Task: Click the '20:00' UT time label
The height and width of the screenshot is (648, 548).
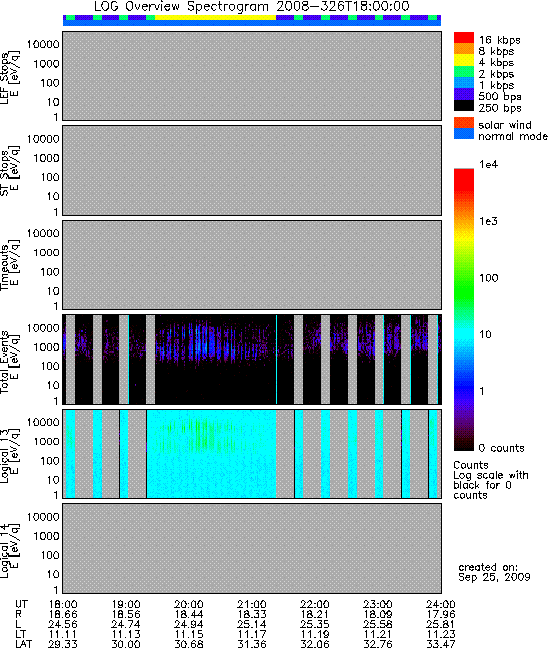Action: coord(189,605)
